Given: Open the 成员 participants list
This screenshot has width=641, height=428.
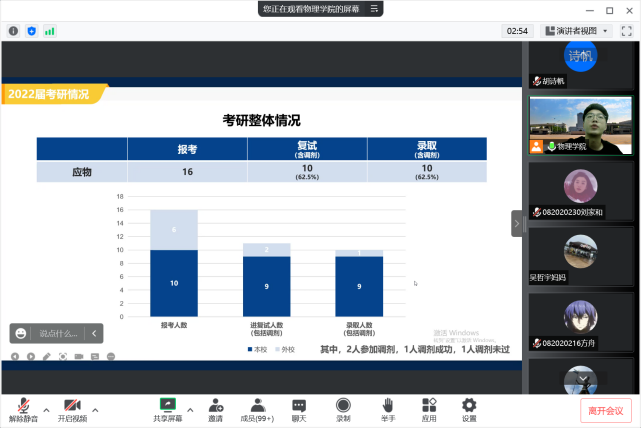Looking at the screenshot, I should point(257,408).
